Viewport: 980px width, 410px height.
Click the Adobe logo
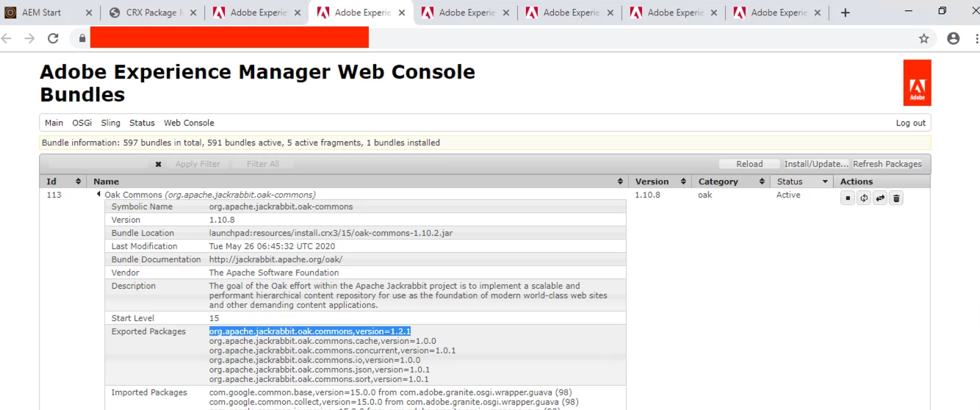click(x=918, y=83)
